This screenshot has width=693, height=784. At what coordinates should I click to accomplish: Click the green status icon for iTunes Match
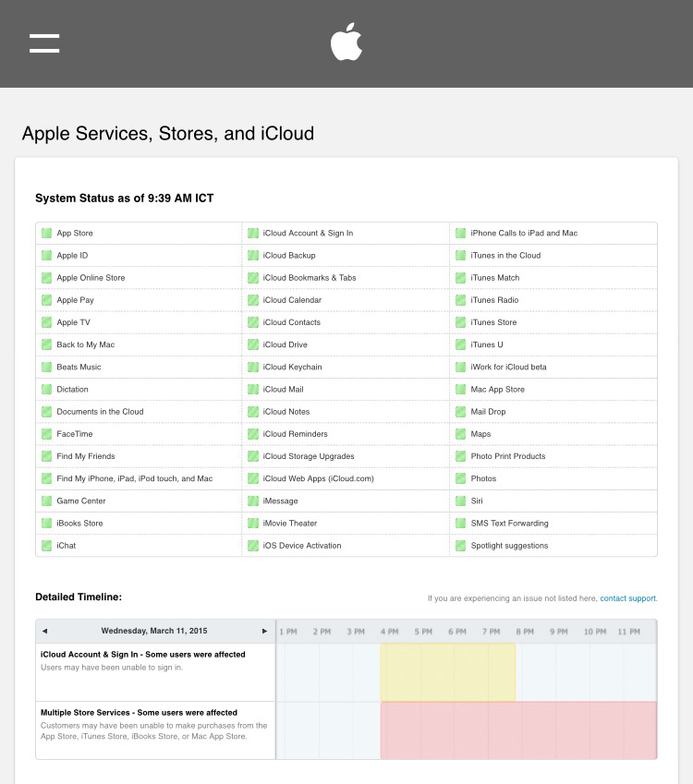click(461, 278)
